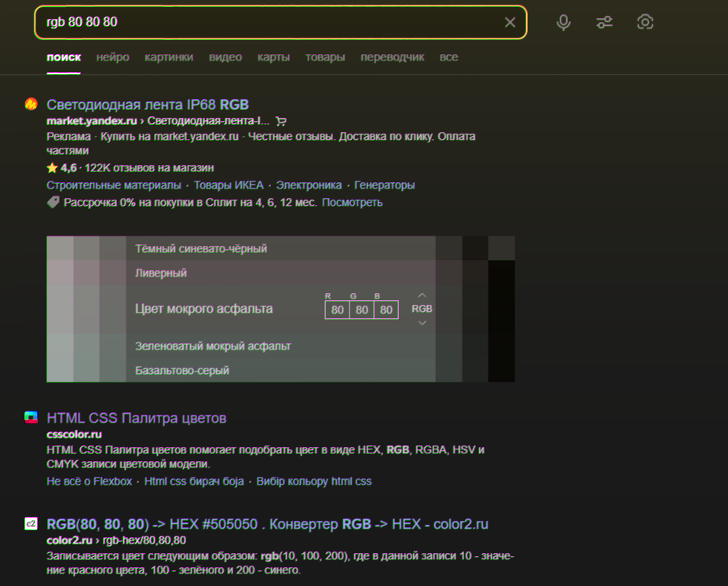The height and width of the screenshot is (586, 728).
Task: Pick the lightest tint swatch in Базальтово-серый row
Action: coord(60,370)
